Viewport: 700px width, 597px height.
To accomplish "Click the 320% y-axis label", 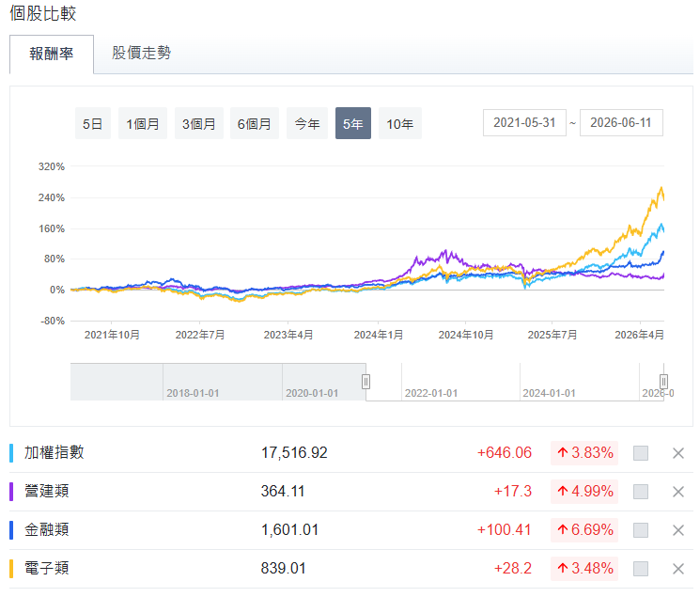I will point(52,166).
